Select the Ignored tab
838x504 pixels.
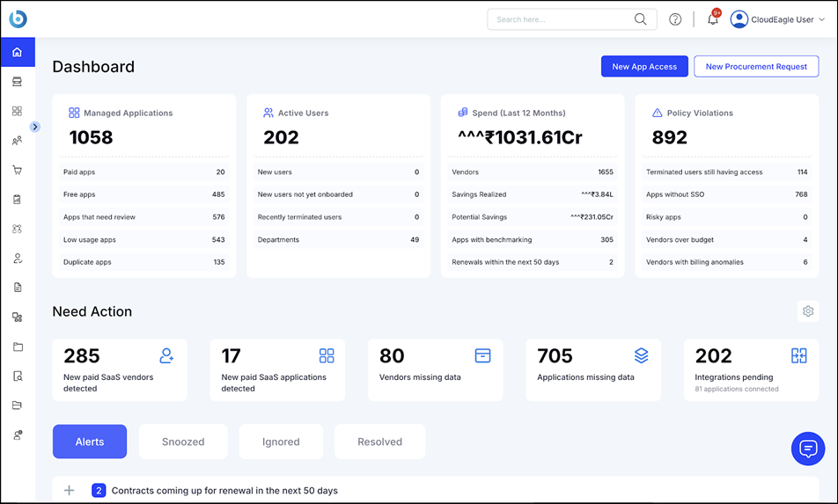(281, 442)
